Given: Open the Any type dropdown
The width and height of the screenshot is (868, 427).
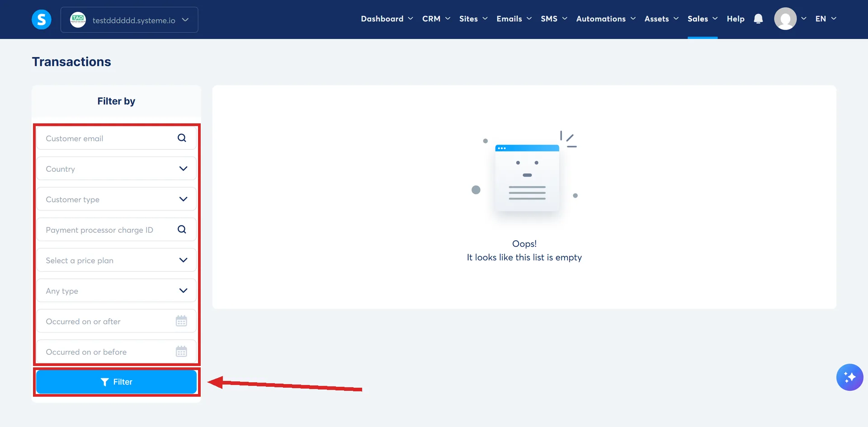Looking at the screenshot, I should click(116, 291).
